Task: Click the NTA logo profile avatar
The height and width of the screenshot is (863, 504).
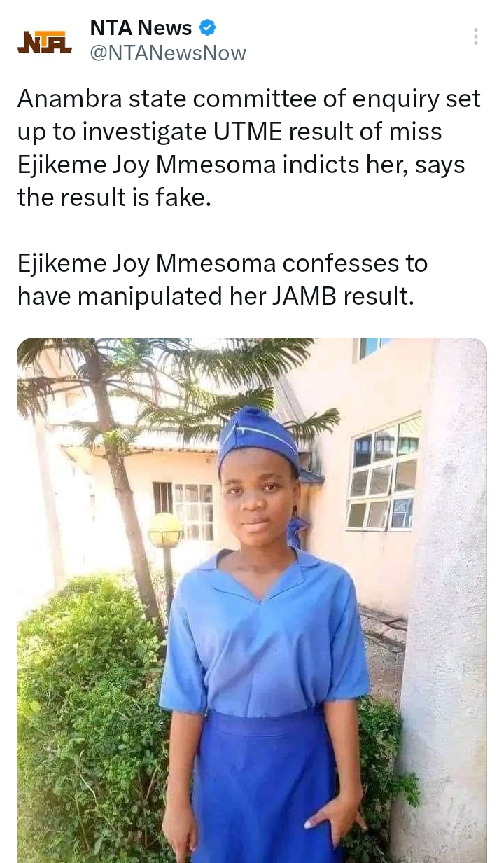Action: (x=44, y=42)
